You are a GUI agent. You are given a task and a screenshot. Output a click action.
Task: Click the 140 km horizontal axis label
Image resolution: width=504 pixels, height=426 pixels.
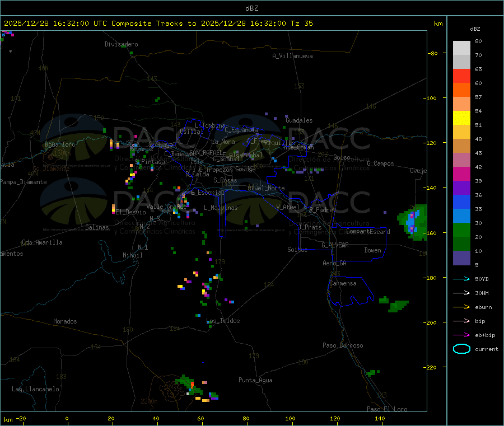380,418
